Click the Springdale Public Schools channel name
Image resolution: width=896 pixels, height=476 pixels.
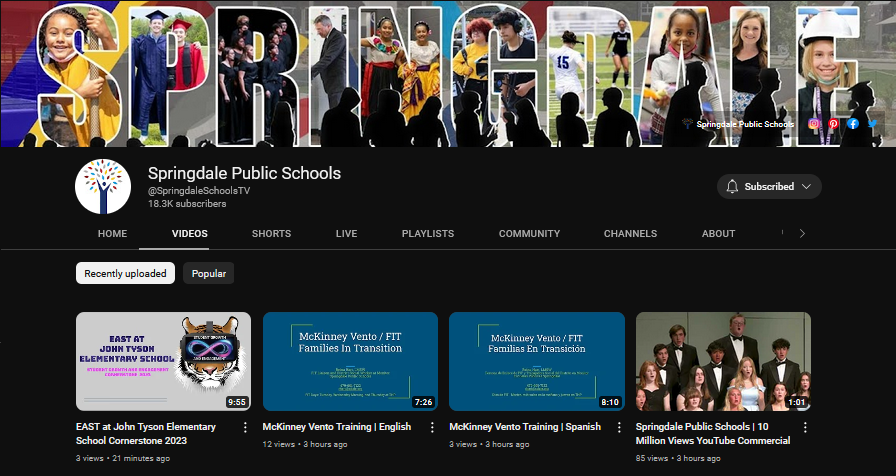click(x=245, y=173)
